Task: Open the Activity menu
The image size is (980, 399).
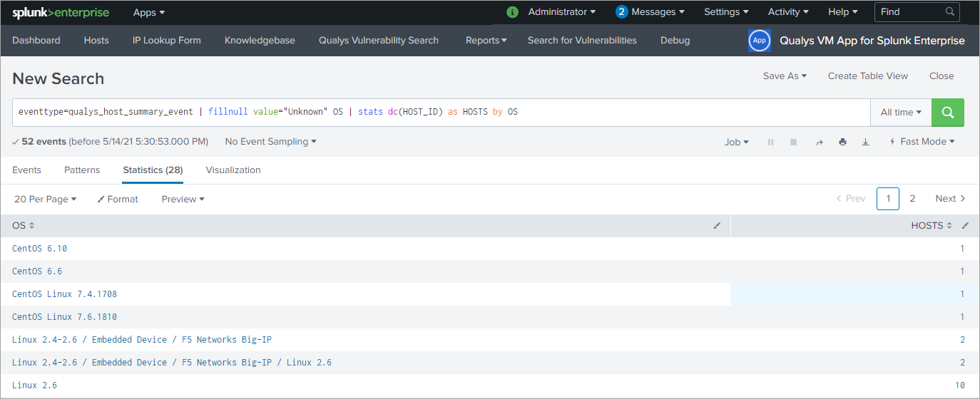Action: pos(788,12)
